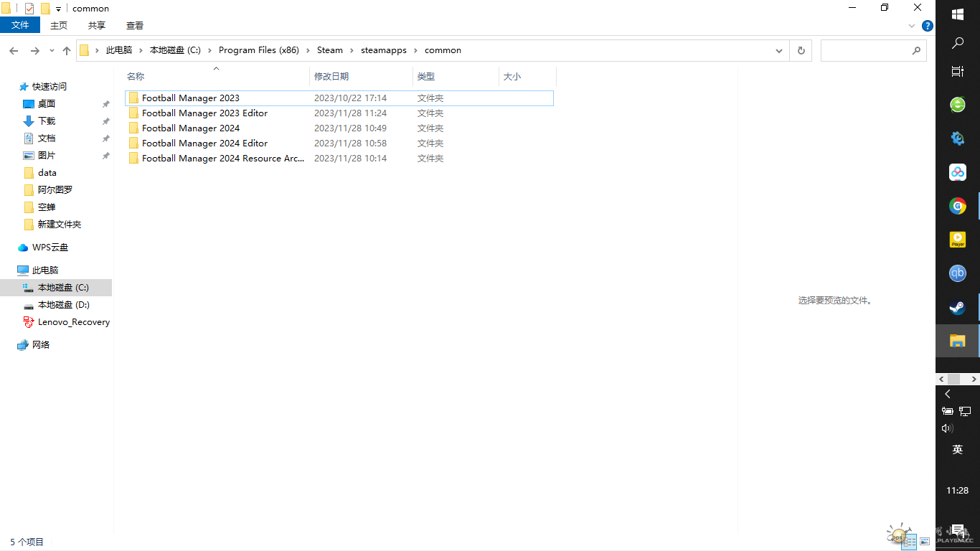Click the volume speaker tray icon
This screenshot has height=551, width=980.
pos(947,428)
